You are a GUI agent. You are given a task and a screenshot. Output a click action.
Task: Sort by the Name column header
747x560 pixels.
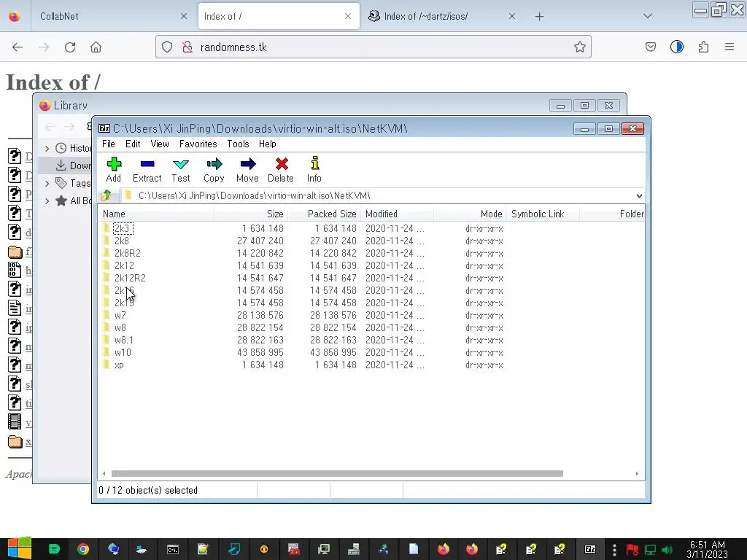pyautogui.click(x=156, y=214)
